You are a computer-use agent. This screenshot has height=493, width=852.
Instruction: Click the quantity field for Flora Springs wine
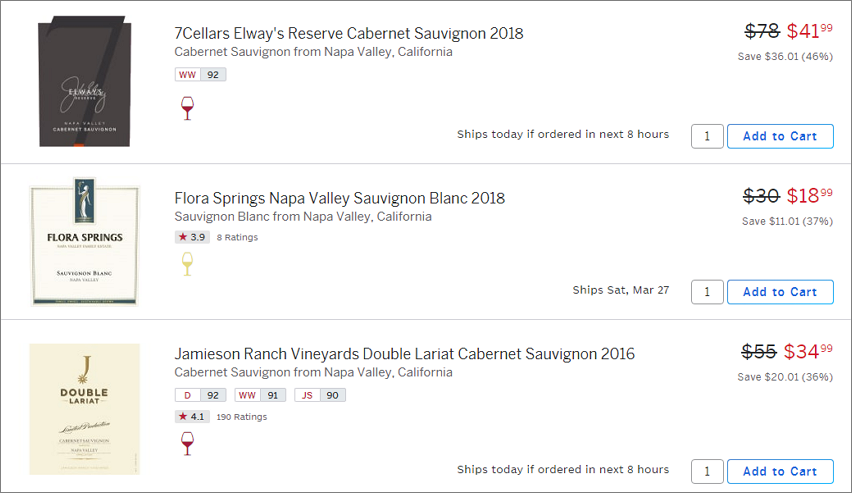[x=707, y=292]
